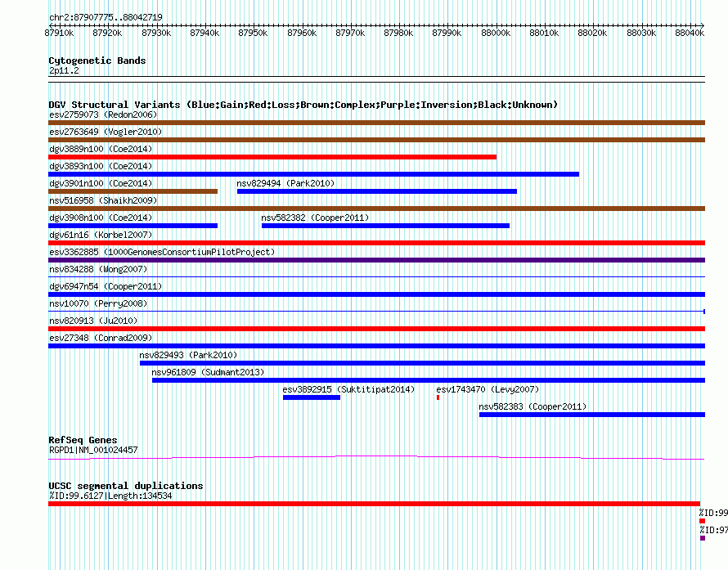Click the UCSC segmental duplications heading

126,486
